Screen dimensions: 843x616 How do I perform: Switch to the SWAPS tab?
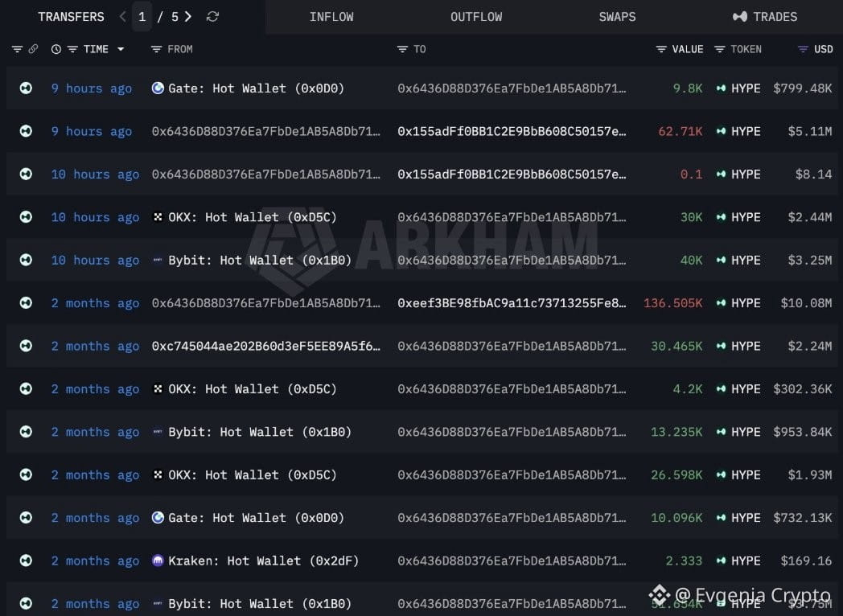click(x=617, y=17)
